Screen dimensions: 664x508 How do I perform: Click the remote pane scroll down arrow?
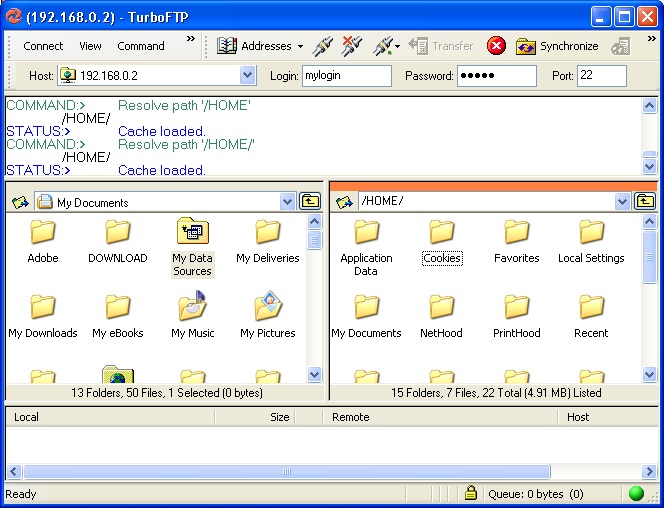[x=649, y=374]
